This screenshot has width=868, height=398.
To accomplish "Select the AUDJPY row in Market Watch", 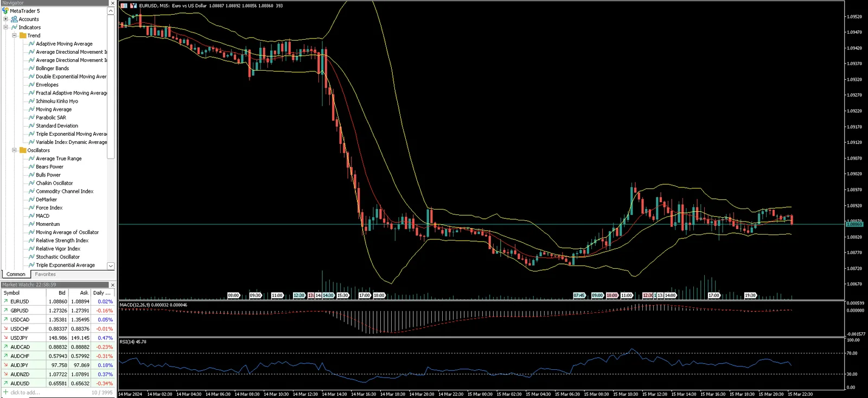I will [58, 365].
